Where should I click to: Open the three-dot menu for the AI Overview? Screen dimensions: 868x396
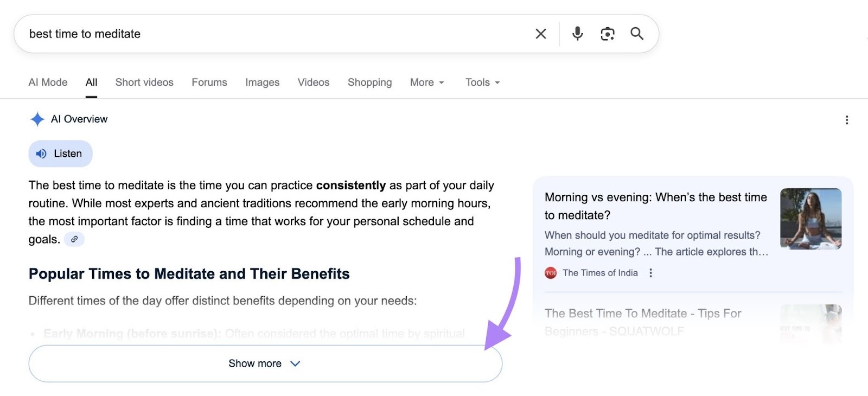(846, 120)
